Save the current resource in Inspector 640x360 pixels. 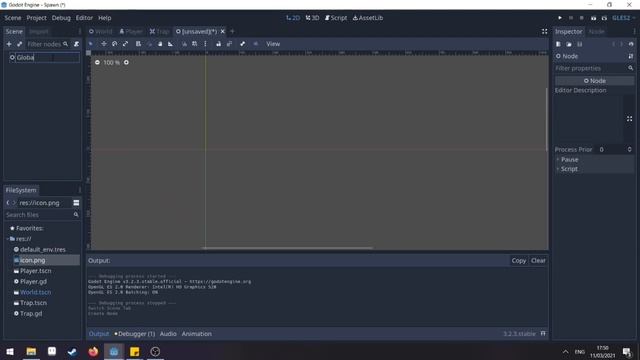tap(580, 44)
